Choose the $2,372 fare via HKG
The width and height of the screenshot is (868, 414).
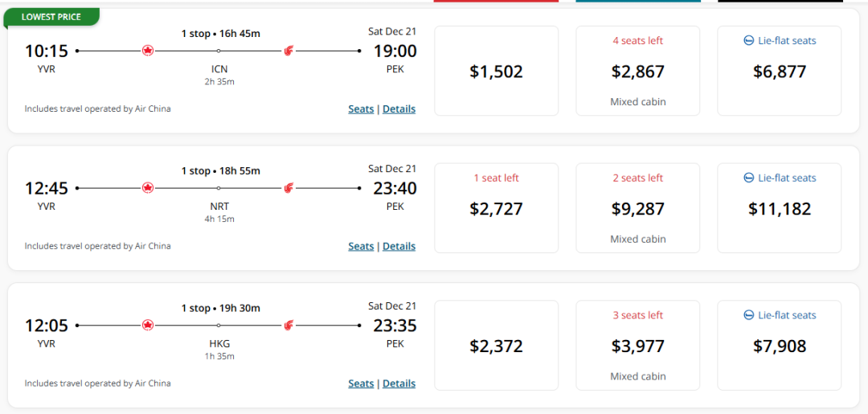497,346
